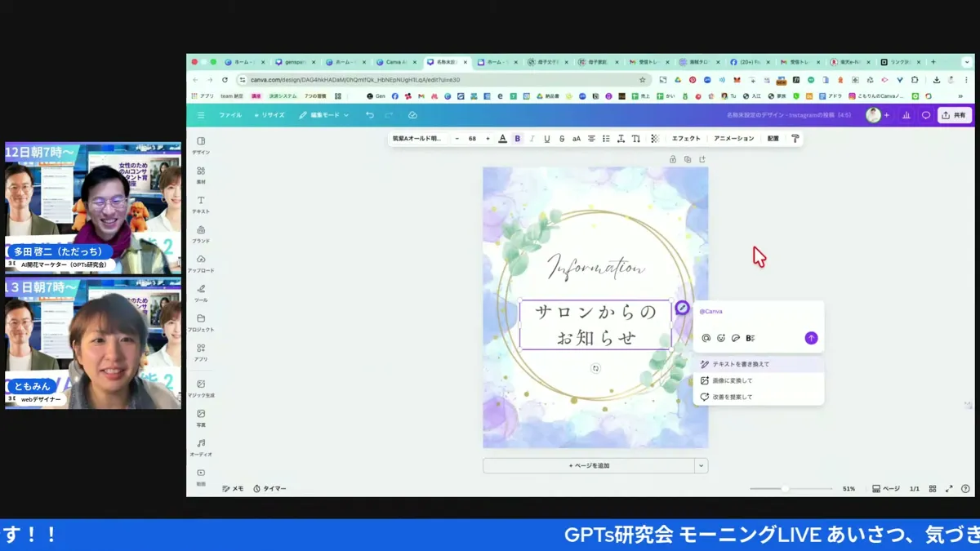Open the メモ notes panel
The image size is (980, 551).
pyautogui.click(x=233, y=489)
